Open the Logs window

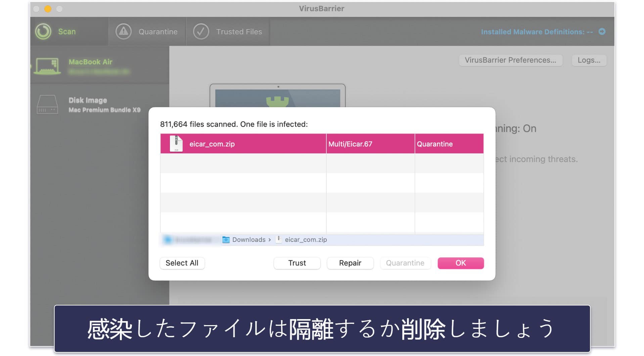coord(589,60)
